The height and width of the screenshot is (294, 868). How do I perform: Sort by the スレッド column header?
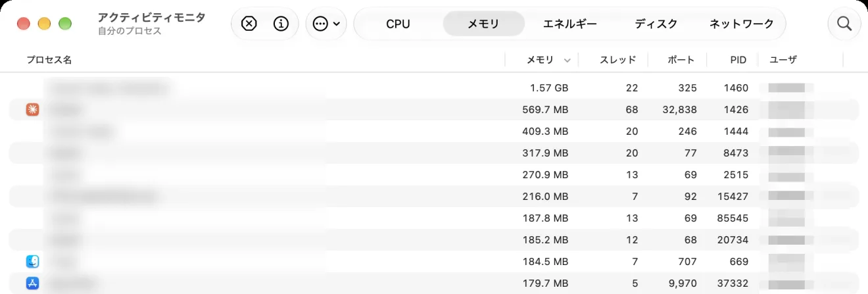[x=617, y=60]
